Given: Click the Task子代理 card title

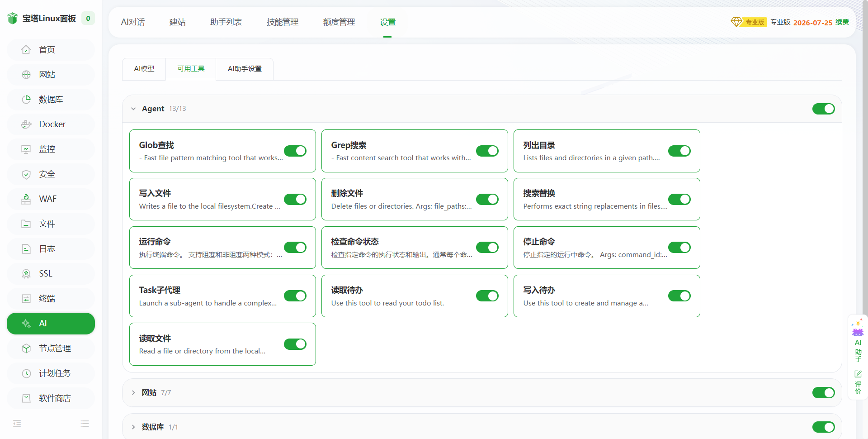Looking at the screenshot, I should (160, 290).
